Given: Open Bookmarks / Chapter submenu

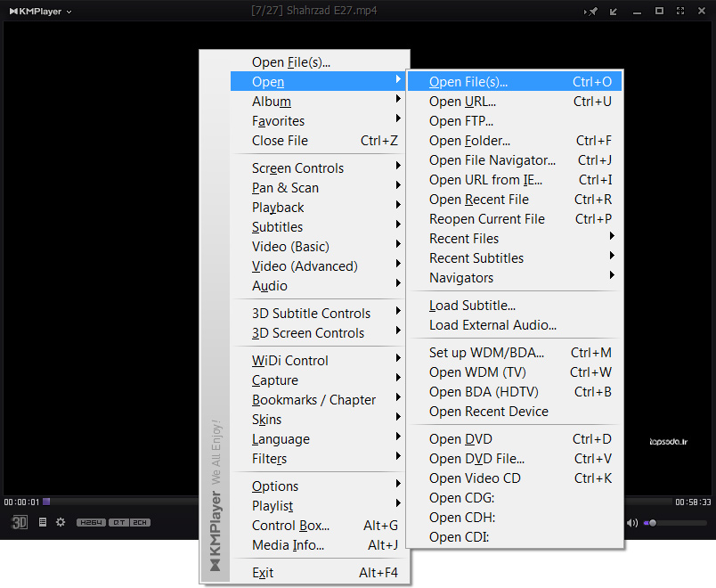Looking at the screenshot, I should click(x=319, y=400).
